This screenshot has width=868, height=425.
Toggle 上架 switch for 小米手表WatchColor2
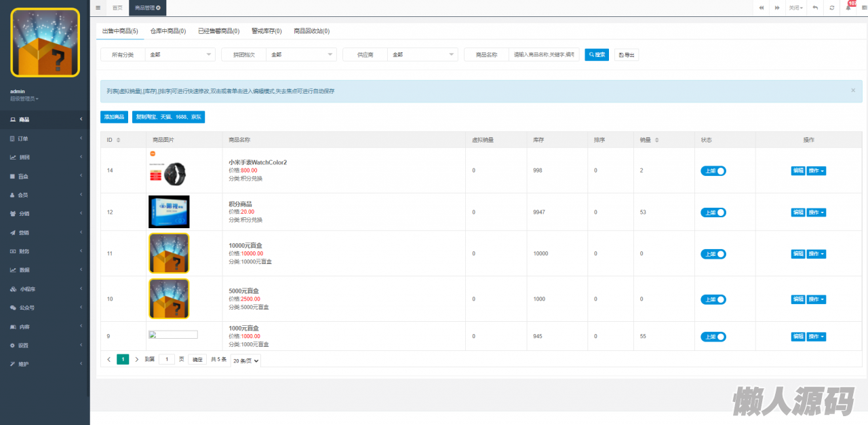(713, 171)
